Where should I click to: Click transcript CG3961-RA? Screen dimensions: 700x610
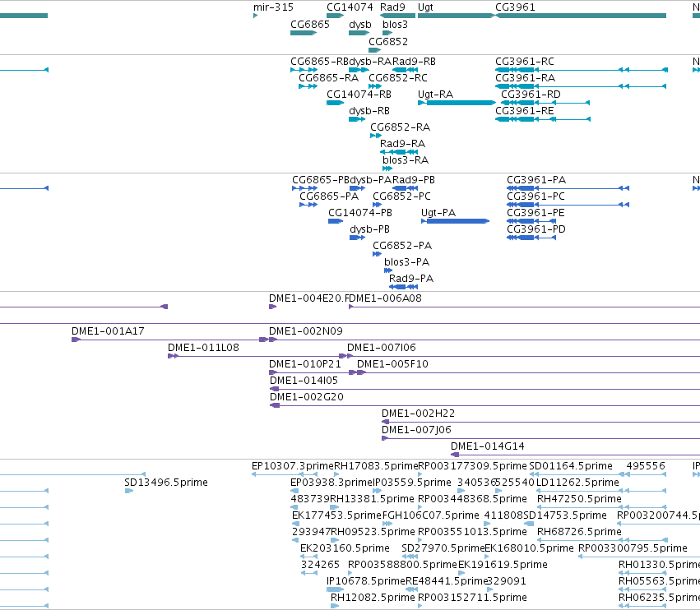pyautogui.click(x=525, y=78)
